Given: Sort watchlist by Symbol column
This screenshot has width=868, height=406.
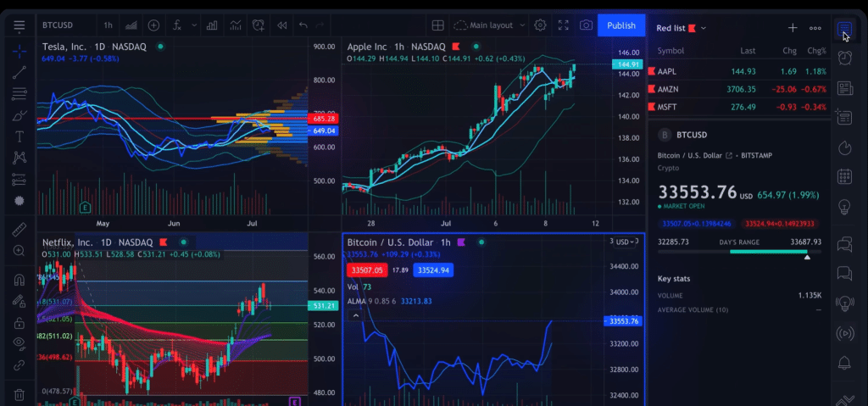Looking at the screenshot, I should [x=670, y=50].
